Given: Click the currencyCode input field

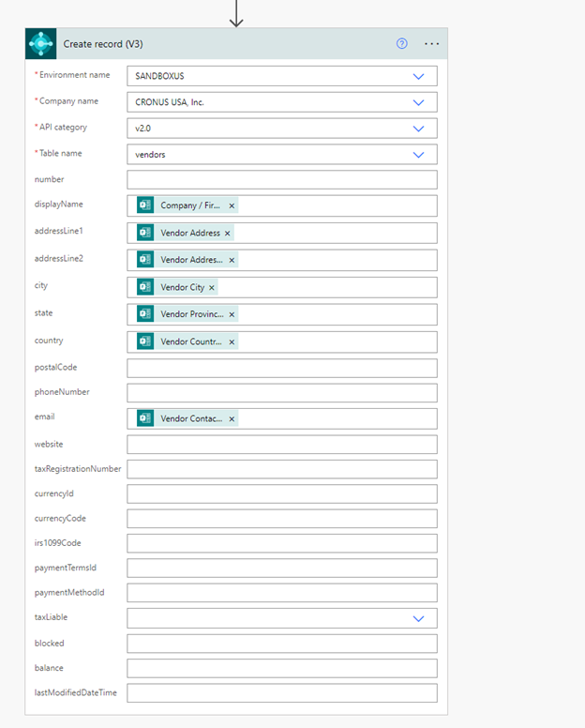Looking at the screenshot, I should tap(282, 519).
